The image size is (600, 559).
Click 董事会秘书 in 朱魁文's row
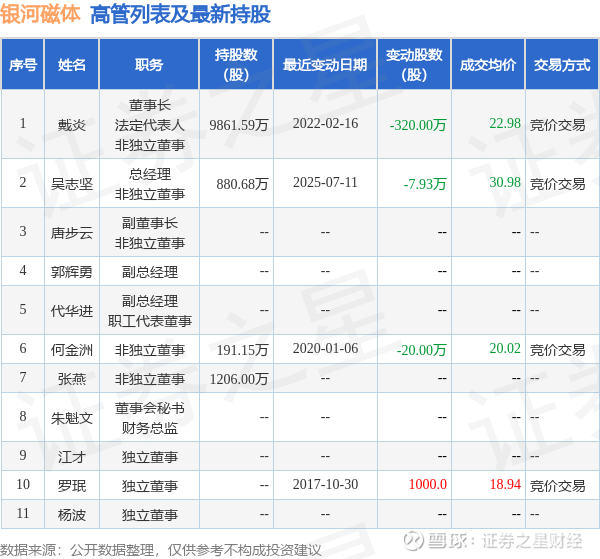(150, 408)
